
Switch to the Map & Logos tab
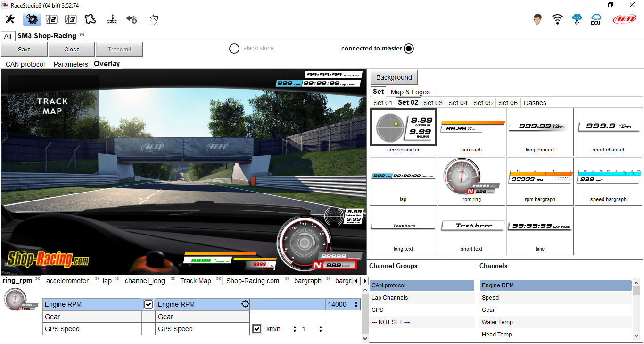coord(410,92)
